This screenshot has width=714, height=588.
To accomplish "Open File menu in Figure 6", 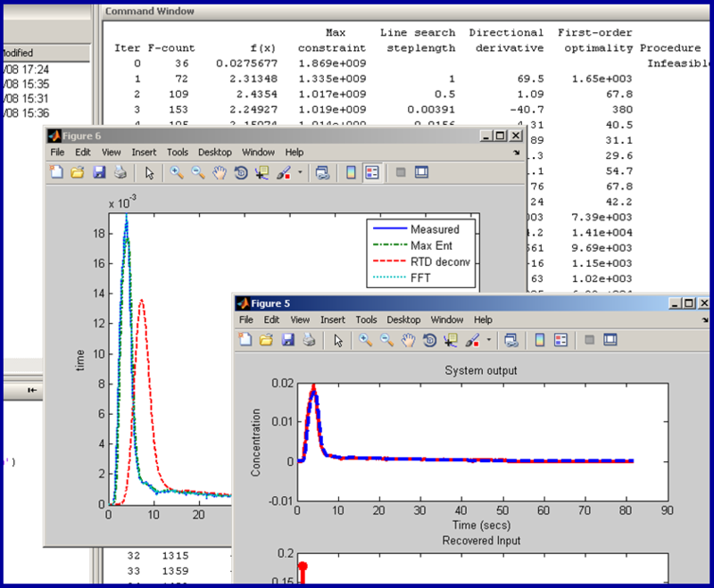I will tap(57, 152).
